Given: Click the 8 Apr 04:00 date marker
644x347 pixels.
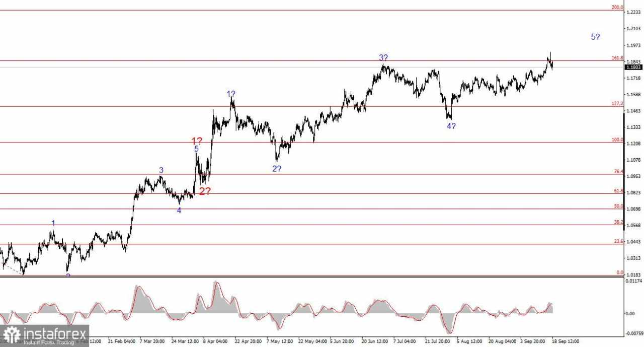Looking at the screenshot, I should click(x=216, y=341).
